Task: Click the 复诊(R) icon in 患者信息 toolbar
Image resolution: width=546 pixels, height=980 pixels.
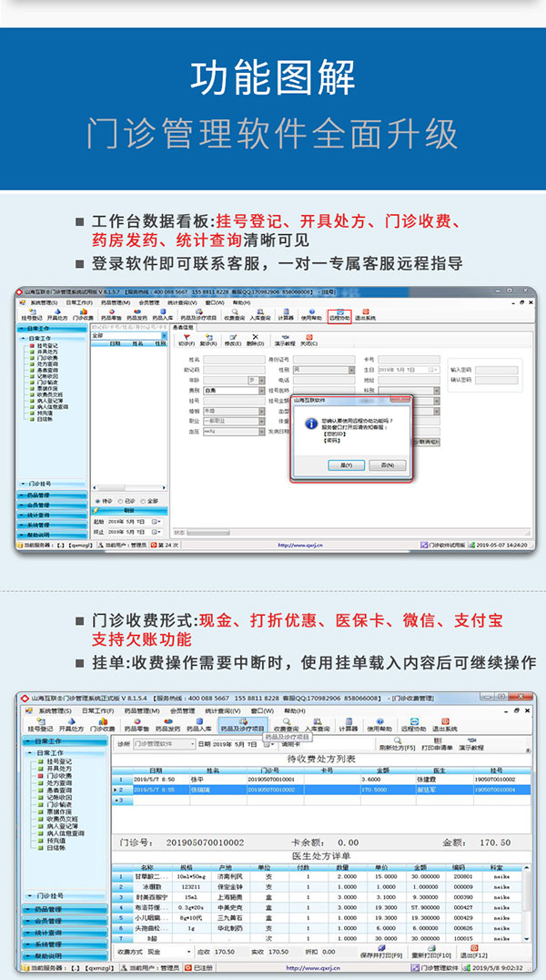Action: click(208, 340)
